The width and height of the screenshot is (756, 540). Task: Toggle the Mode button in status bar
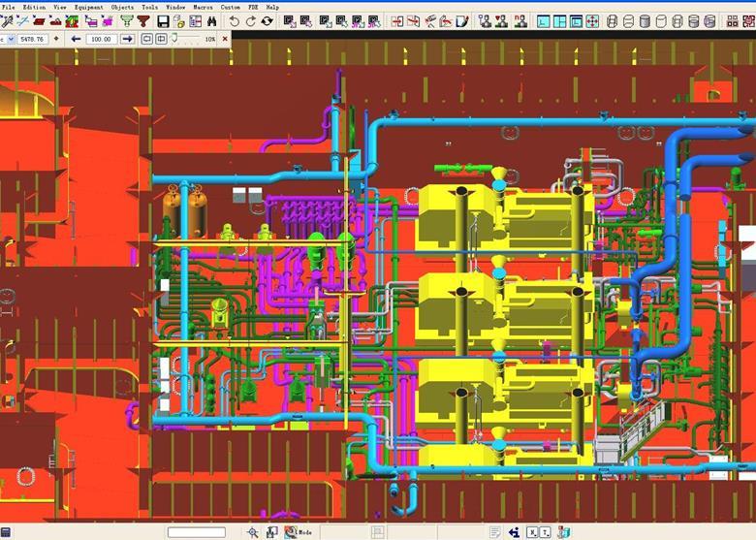tap(299, 532)
